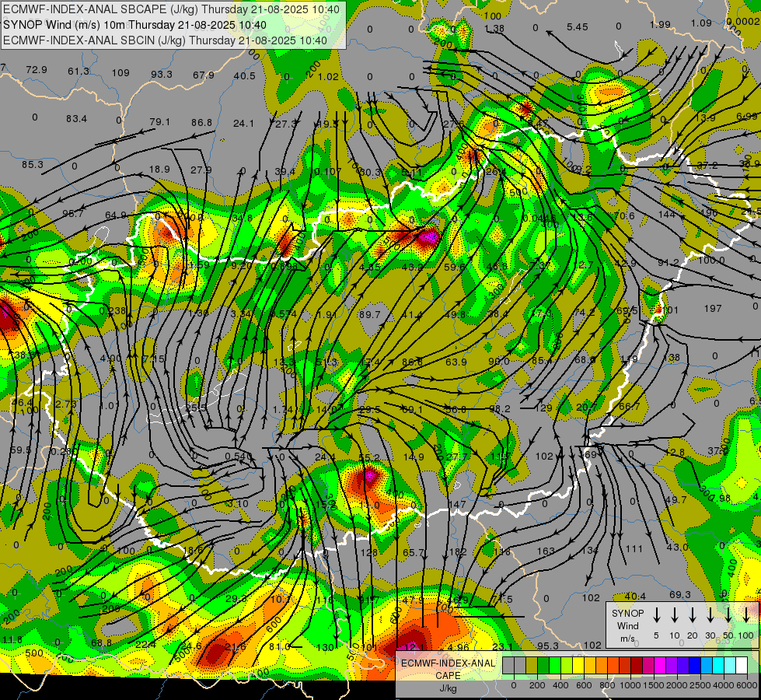Click the map value 109
This screenshot has width=761, height=700.
(120, 73)
